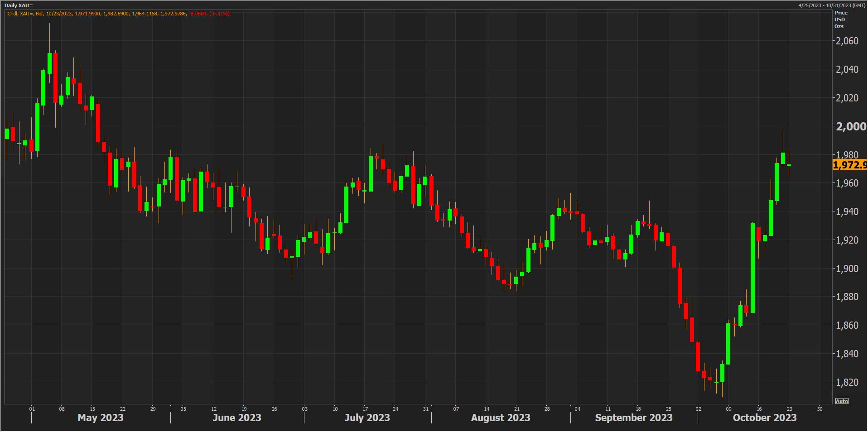868x432 pixels.
Task: Click the 1,900 price axis label
Action: click(847, 269)
